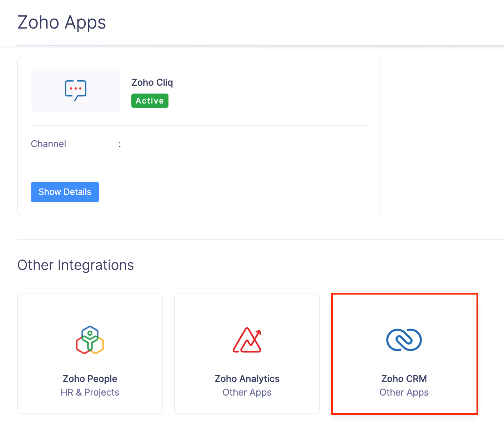The height and width of the screenshot is (442, 504).
Task: Toggle the Active status badge on Zoho Cliq
Action: [150, 100]
